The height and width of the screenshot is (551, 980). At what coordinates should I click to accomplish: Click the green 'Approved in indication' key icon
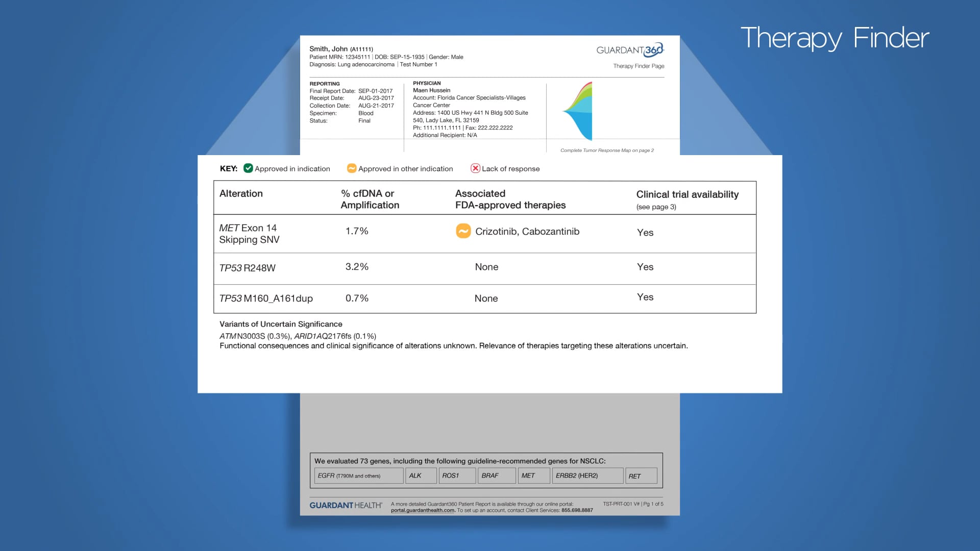click(248, 168)
